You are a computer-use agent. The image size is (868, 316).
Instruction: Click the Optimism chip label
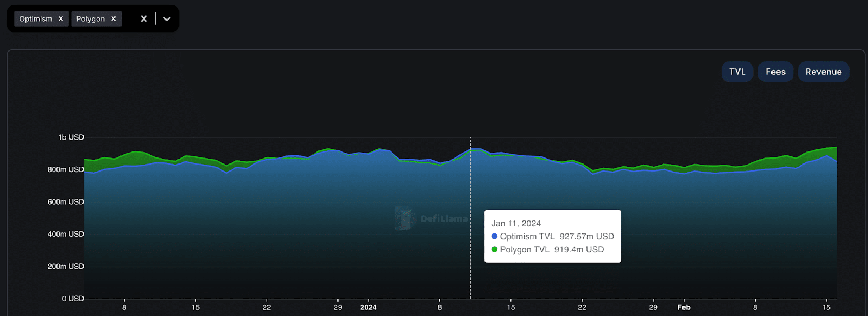coord(36,19)
